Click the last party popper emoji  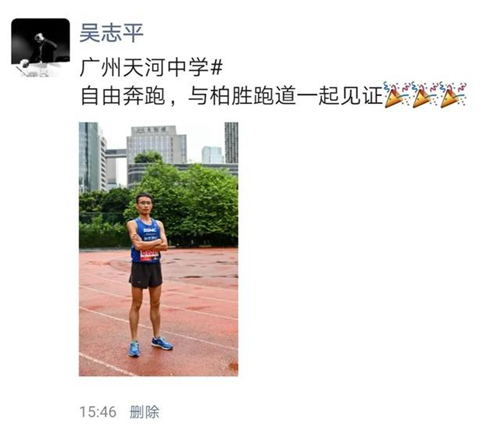click(453, 95)
